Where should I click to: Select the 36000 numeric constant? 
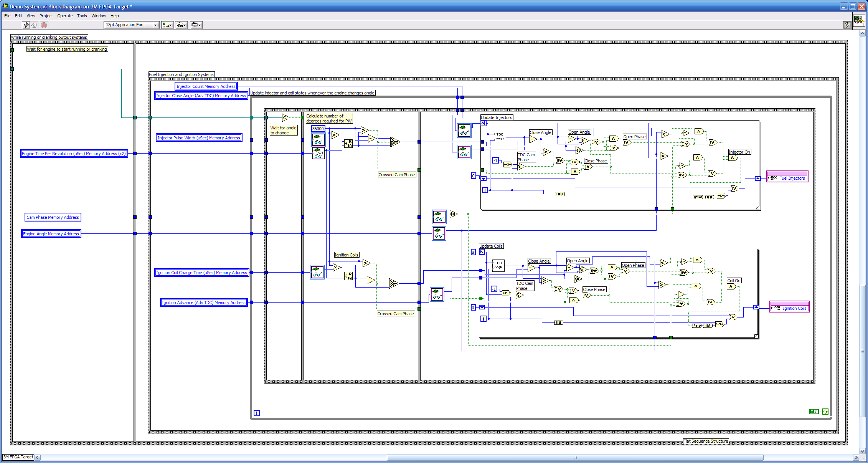318,129
